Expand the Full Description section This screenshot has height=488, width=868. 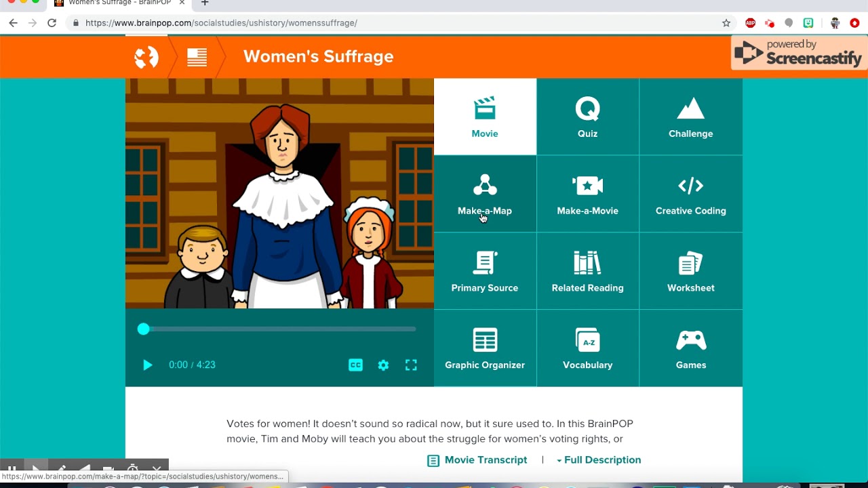pyautogui.click(x=599, y=460)
